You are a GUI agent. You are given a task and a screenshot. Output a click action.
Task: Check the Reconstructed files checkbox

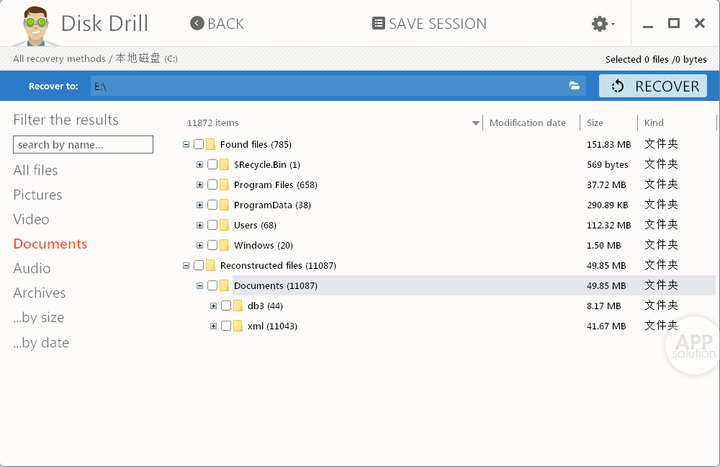(x=198, y=265)
